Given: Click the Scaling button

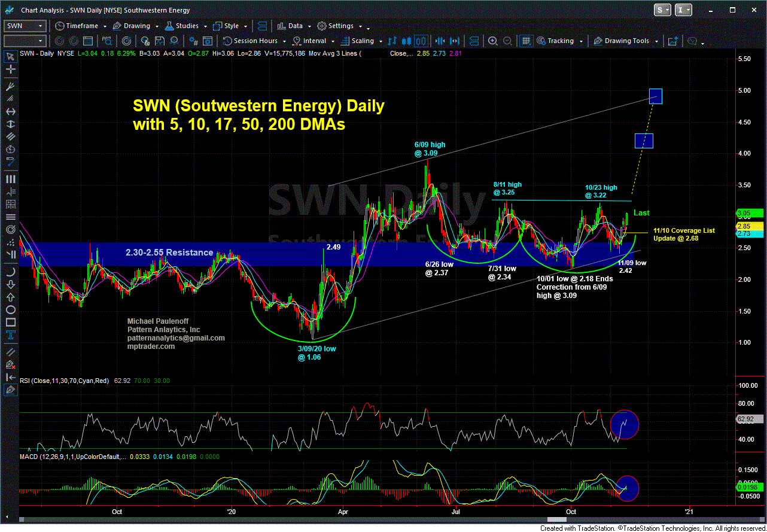Looking at the screenshot, I should tap(357, 41).
